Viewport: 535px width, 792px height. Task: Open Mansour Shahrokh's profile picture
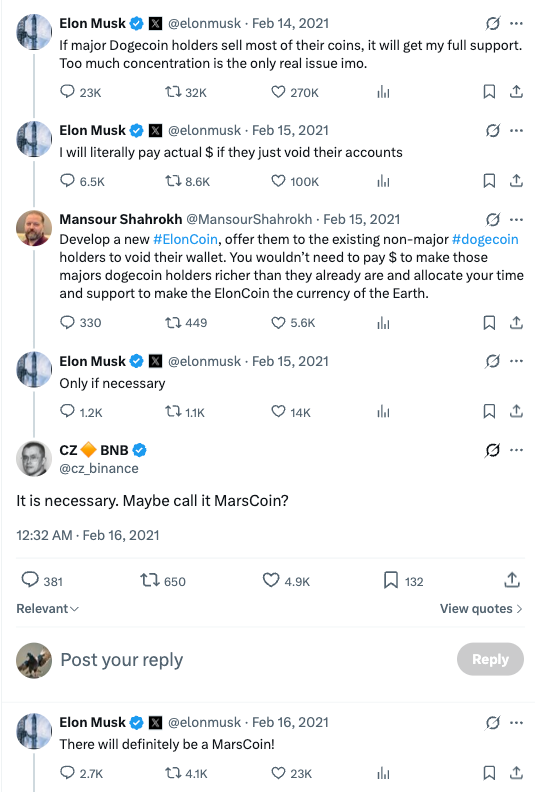pos(34,228)
